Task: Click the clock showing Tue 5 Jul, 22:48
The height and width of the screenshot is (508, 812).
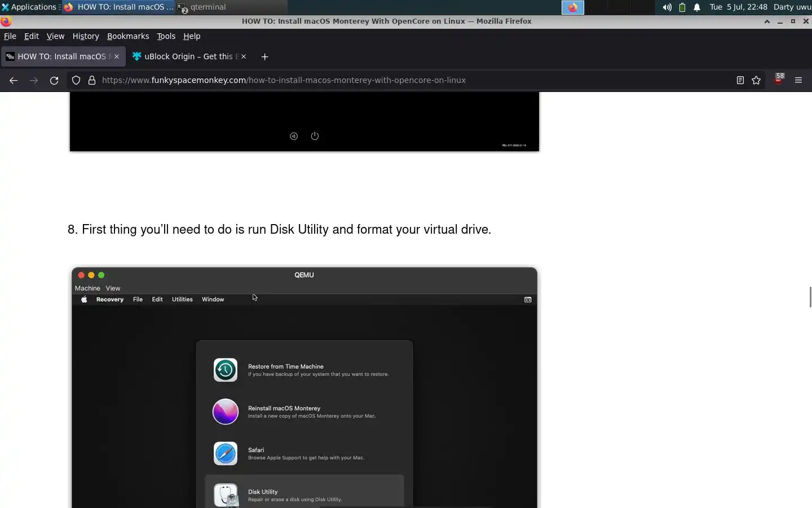Action: tap(739, 7)
